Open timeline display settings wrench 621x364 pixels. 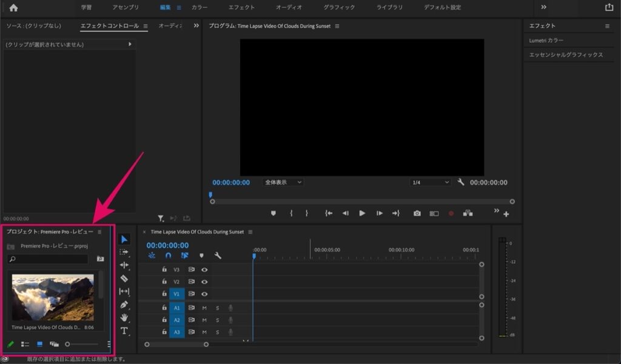point(218,256)
